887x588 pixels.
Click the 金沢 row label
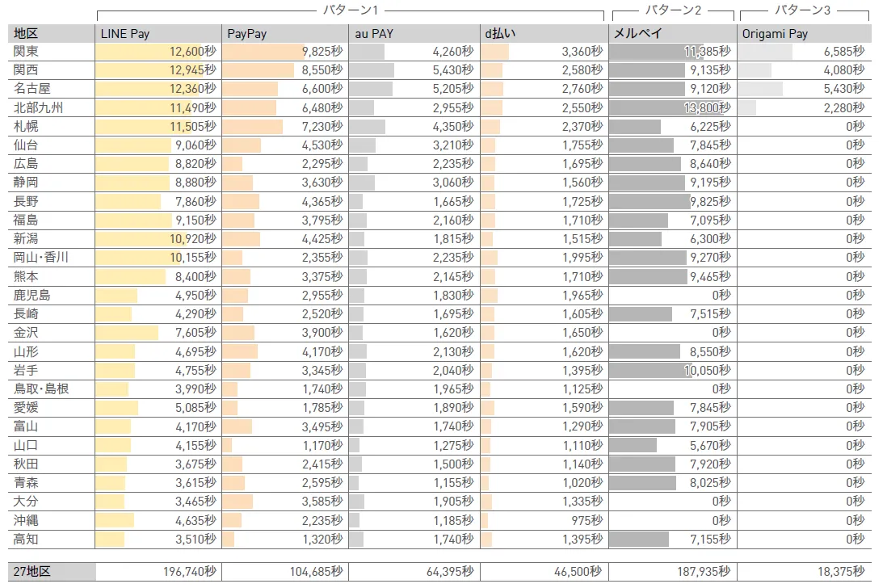[26, 333]
